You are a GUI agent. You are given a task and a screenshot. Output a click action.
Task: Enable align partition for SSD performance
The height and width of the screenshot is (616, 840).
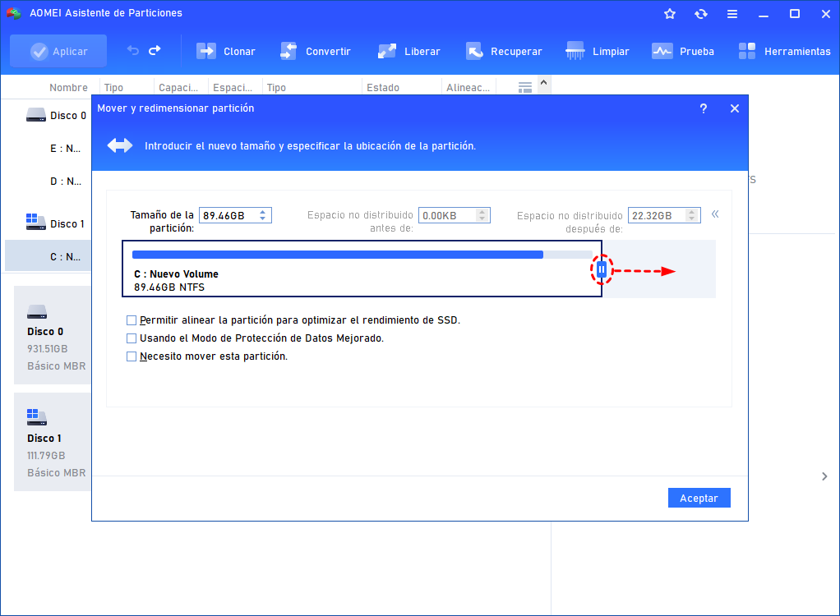point(132,320)
